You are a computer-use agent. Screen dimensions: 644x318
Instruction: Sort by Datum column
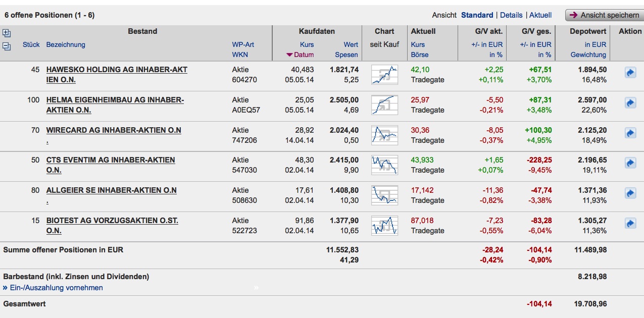[303, 55]
